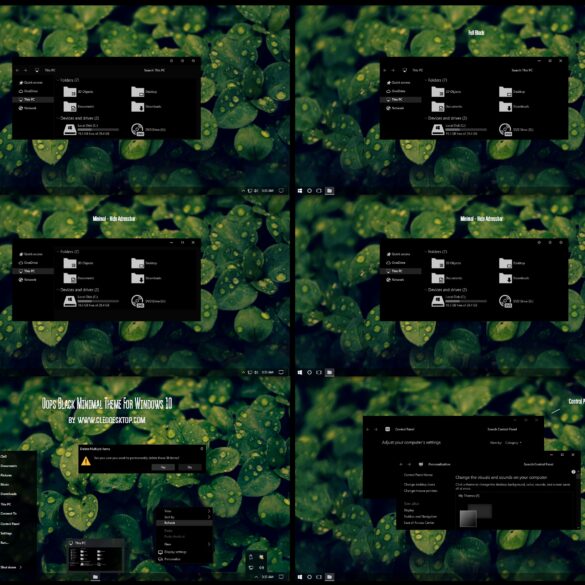585x585 pixels.
Task: Open Desktop folder icon in Full Black Explorer
Action: (505, 91)
